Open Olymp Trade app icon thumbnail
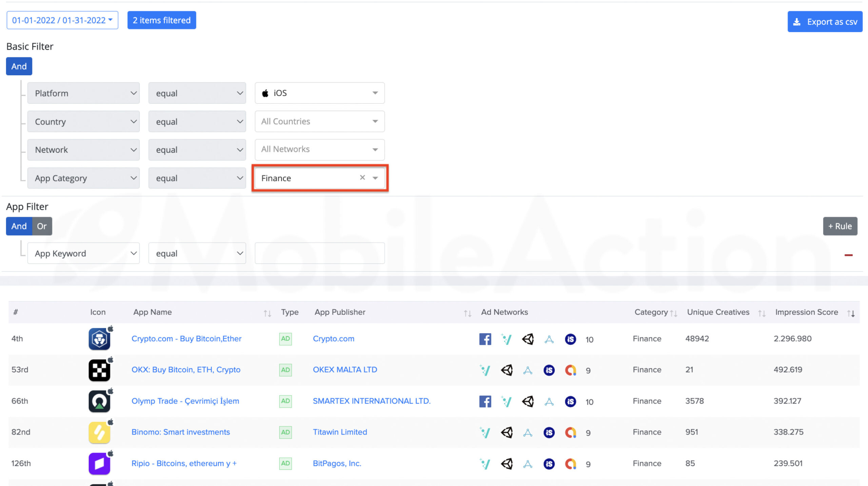This screenshot has height=486, width=868. click(99, 401)
